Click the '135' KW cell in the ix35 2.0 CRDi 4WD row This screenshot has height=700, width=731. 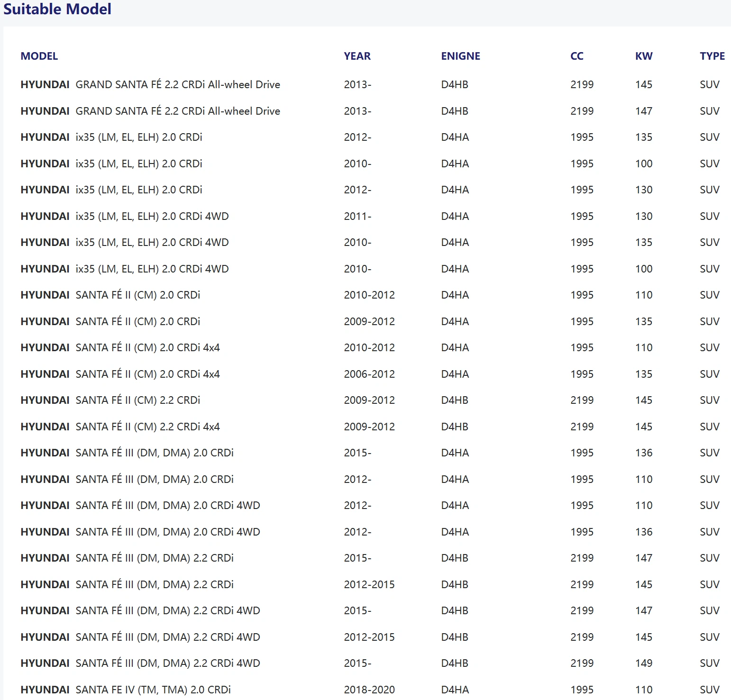[x=644, y=242]
